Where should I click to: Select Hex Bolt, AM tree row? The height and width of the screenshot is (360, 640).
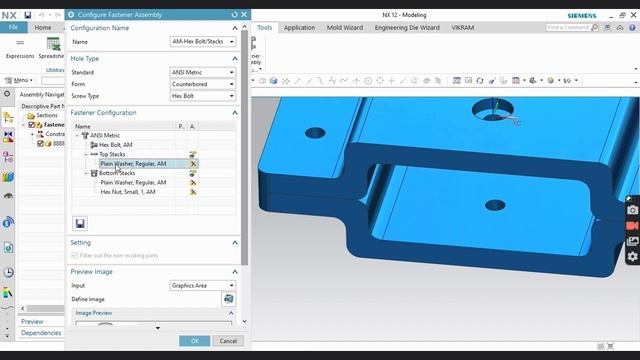[116, 145]
